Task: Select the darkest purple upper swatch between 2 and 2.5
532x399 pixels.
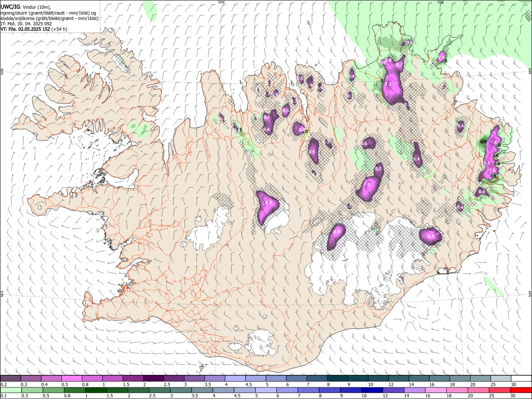Action: pyautogui.click(x=153, y=378)
